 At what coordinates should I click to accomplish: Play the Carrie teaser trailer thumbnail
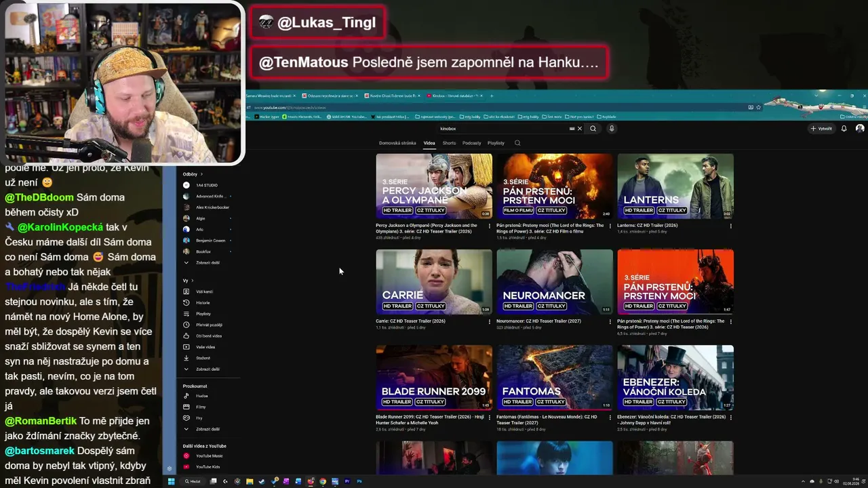pyautogui.click(x=434, y=282)
